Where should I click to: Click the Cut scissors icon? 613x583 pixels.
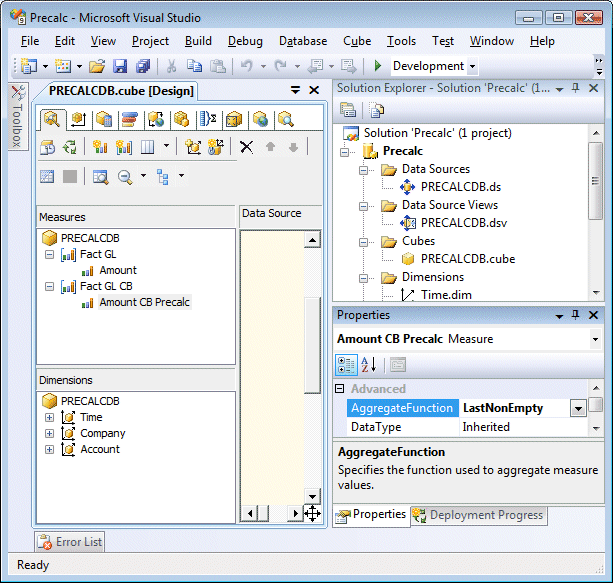point(171,66)
